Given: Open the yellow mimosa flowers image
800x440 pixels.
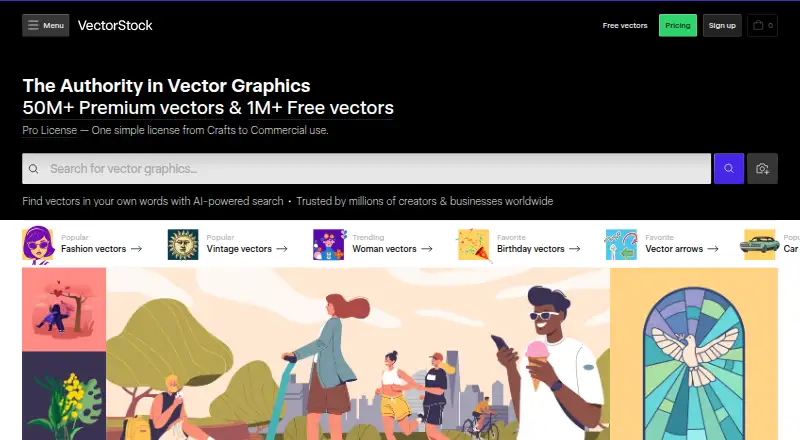Looking at the screenshot, I should [64, 396].
